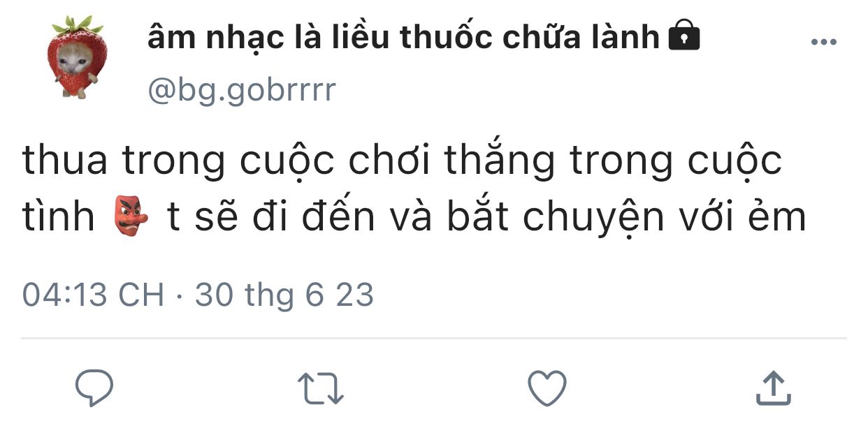Click the word tình before the emoji

point(58,217)
